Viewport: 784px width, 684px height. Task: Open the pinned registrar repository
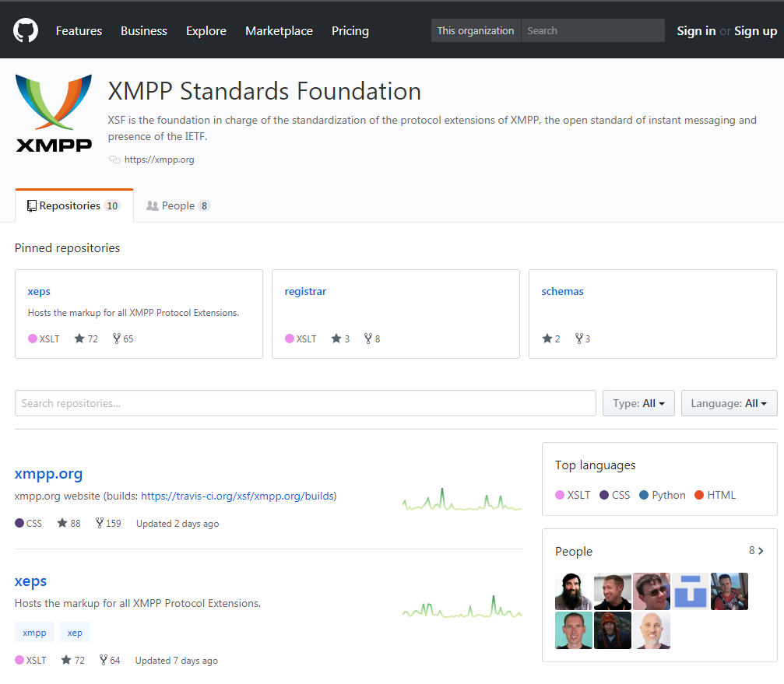[x=305, y=291]
